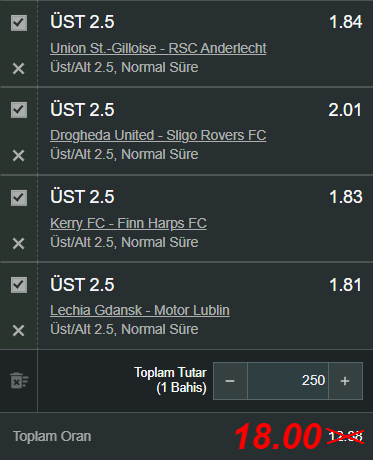
Task: Toggle the Lechia Gdansk bet checkbox
Action: (x=19, y=285)
